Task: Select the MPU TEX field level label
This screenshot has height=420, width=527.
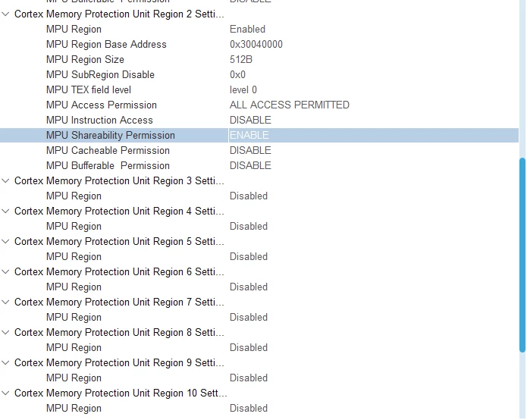Action: pos(89,89)
